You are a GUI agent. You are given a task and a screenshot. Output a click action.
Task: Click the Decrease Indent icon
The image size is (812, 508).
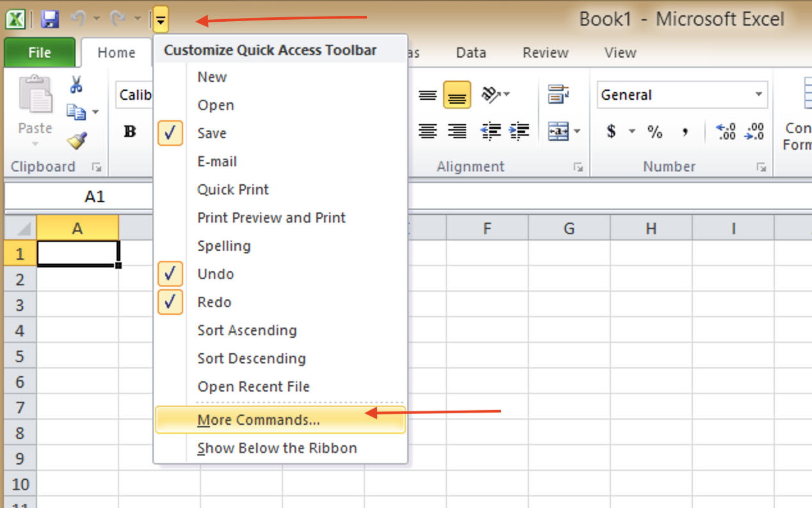coord(491,132)
